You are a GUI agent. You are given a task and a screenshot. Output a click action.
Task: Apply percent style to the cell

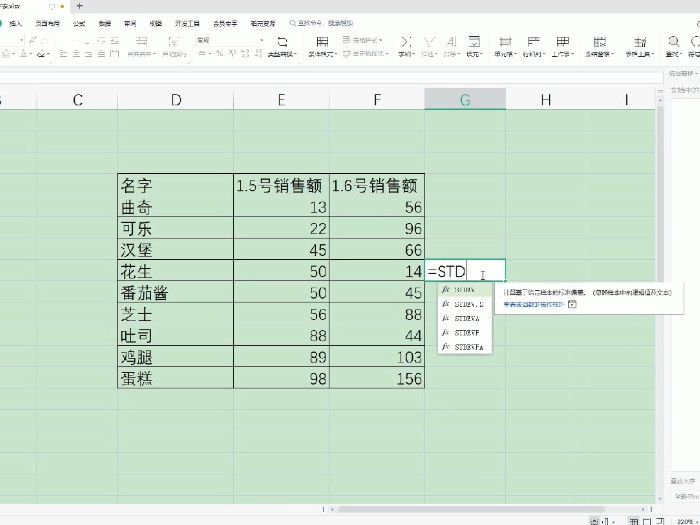[219, 54]
